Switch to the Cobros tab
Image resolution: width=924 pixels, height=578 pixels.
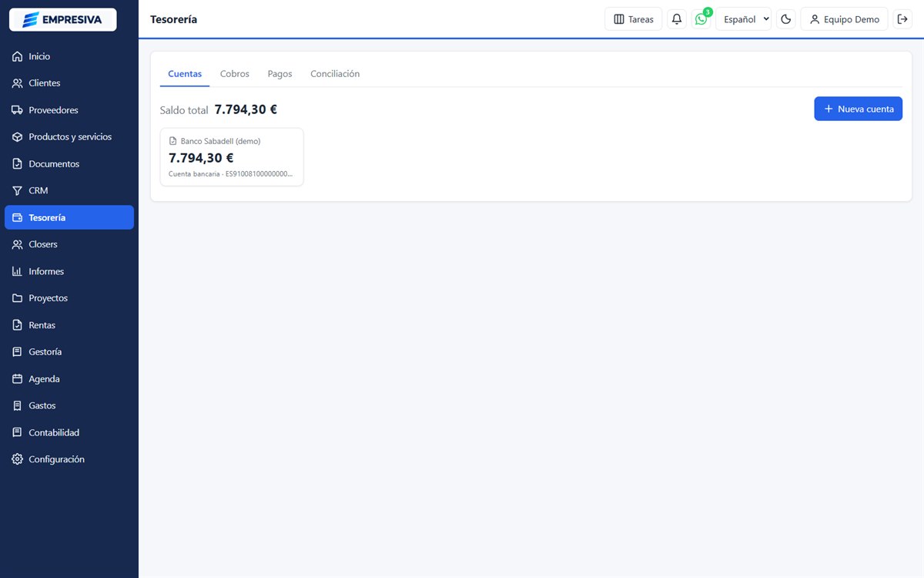[x=235, y=74]
